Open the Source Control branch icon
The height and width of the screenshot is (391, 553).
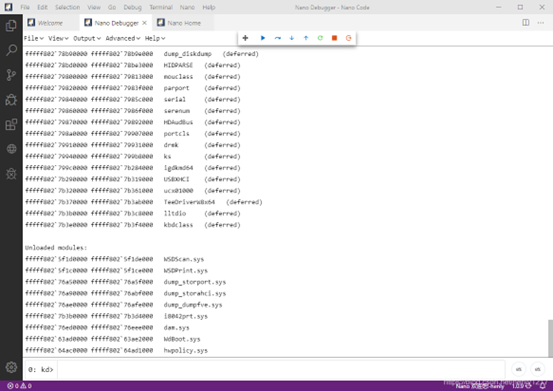pyautogui.click(x=11, y=75)
